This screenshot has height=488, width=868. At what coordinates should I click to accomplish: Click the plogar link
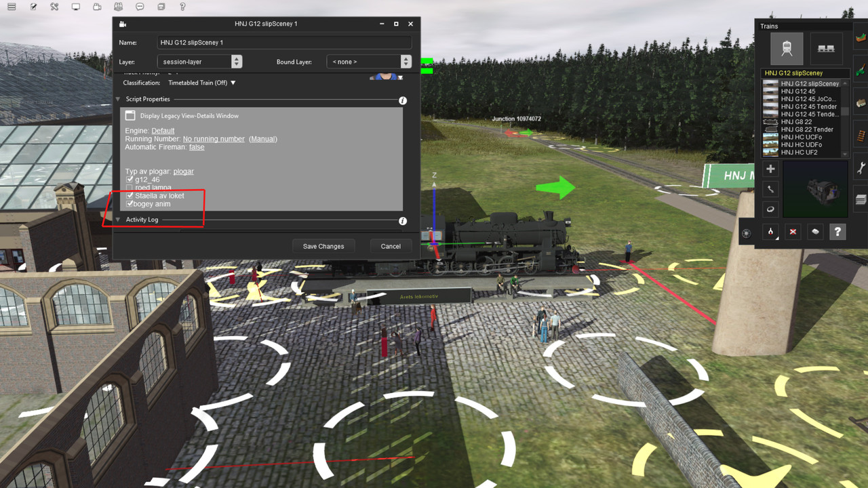[184, 171]
